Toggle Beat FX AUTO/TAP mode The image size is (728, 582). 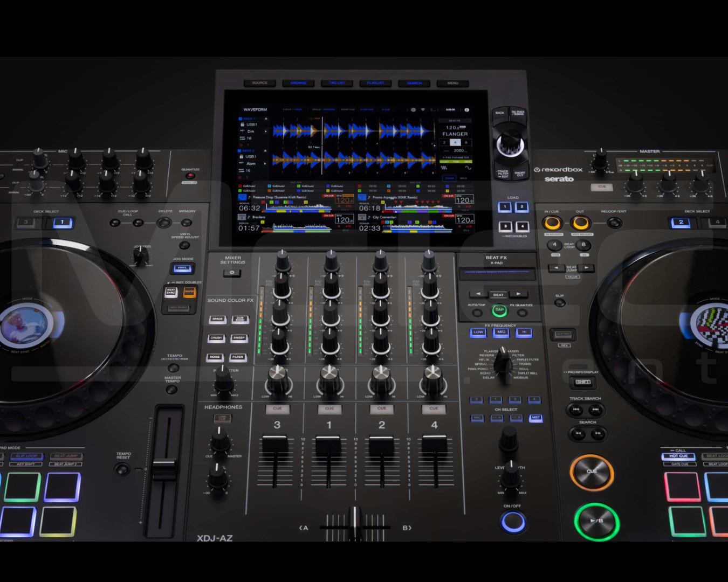(x=477, y=312)
